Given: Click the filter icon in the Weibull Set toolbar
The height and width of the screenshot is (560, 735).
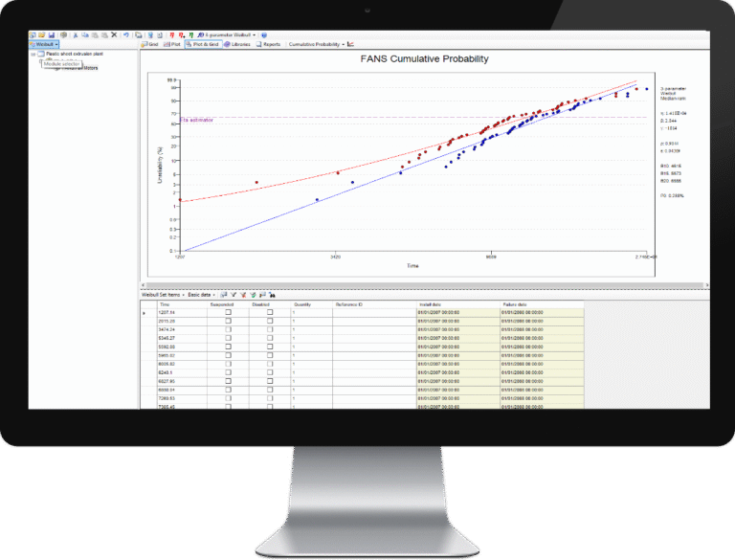Looking at the screenshot, I should 234,295.
